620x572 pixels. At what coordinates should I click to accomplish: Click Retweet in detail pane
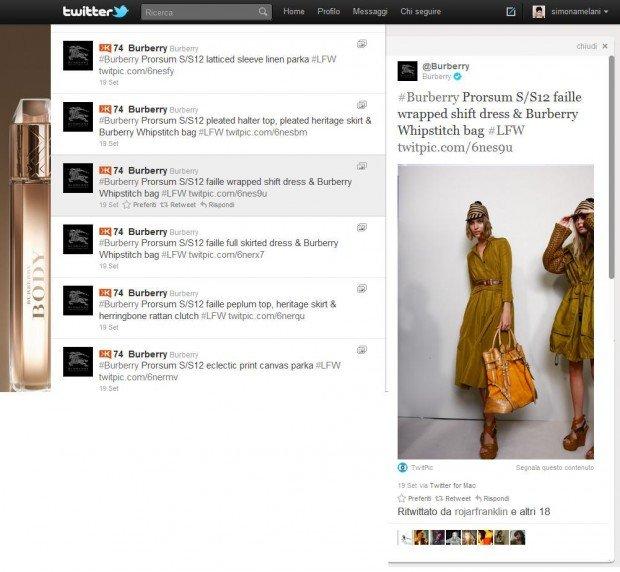pyautogui.click(x=453, y=498)
